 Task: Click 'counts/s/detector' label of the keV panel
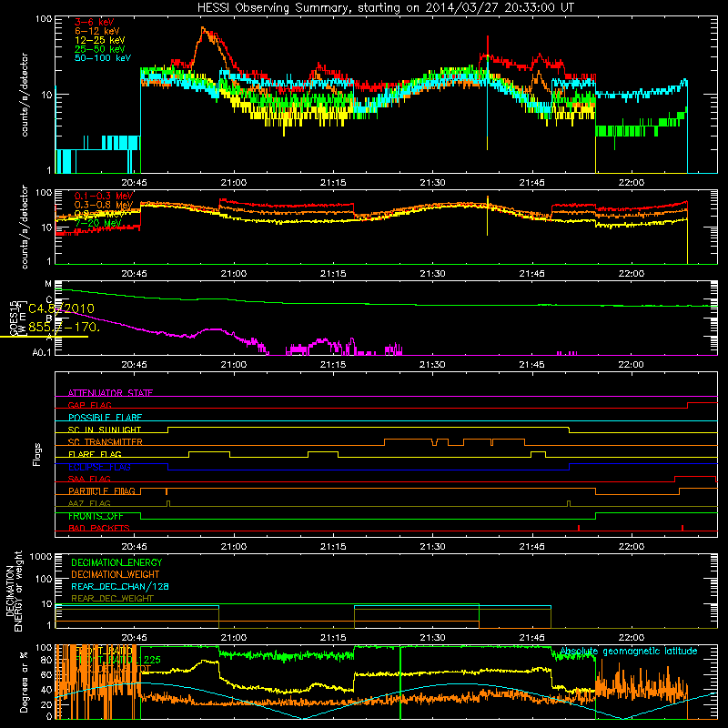[25, 95]
